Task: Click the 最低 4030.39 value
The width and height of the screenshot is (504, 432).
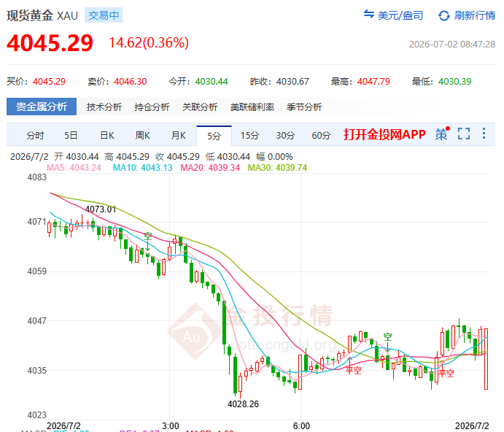Action: coord(455,82)
